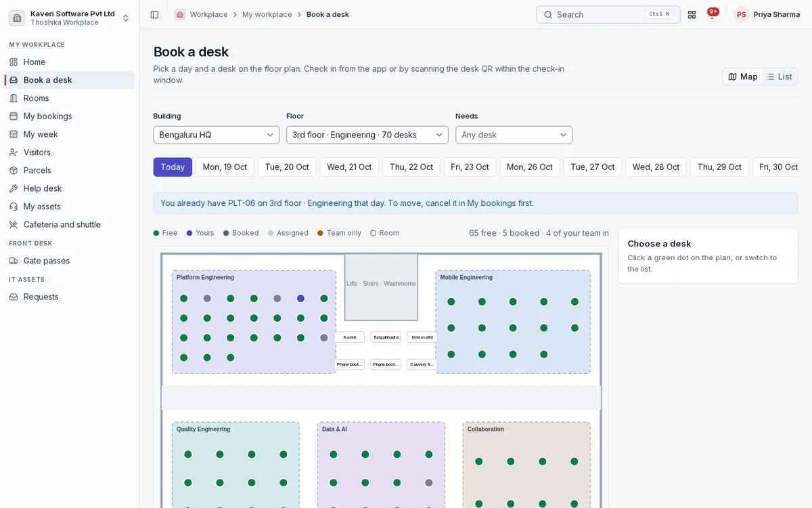Open the apps grid icon in header
The height and width of the screenshot is (508, 812).
692,14
